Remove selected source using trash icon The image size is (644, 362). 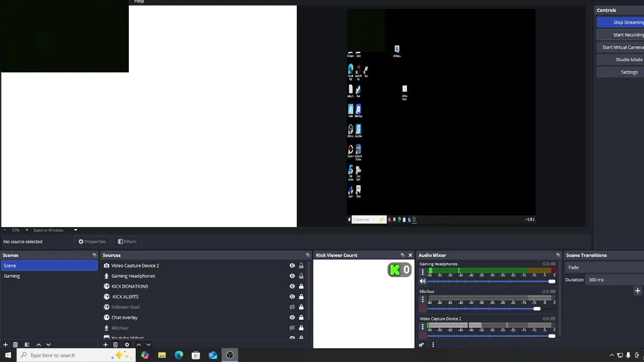coord(115,345)
